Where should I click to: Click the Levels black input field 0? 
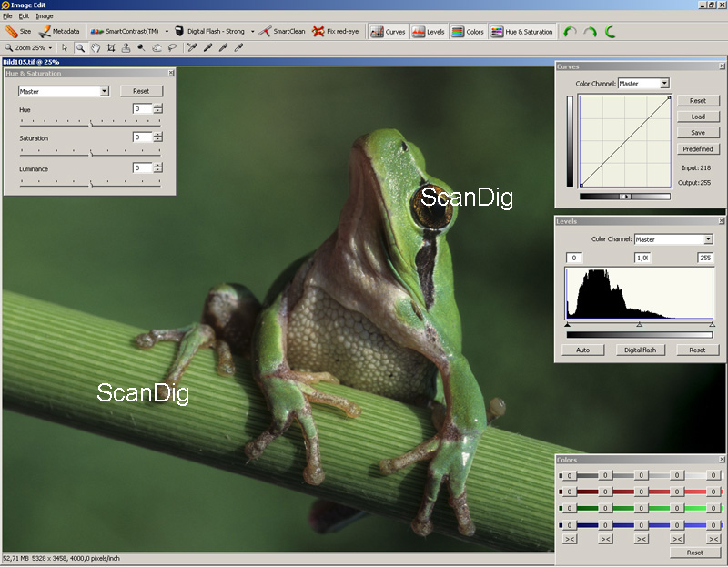pyautogui.click(x=574, y=258)
